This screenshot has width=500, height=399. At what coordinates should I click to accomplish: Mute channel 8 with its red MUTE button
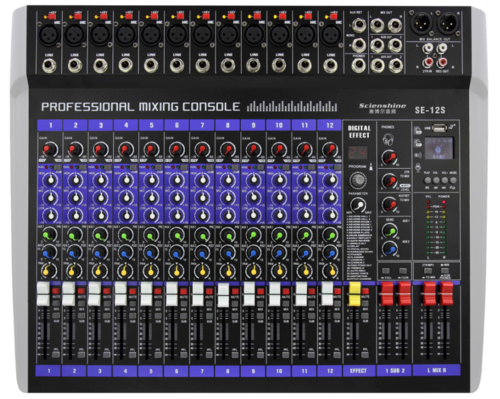(x=235, y=291)
